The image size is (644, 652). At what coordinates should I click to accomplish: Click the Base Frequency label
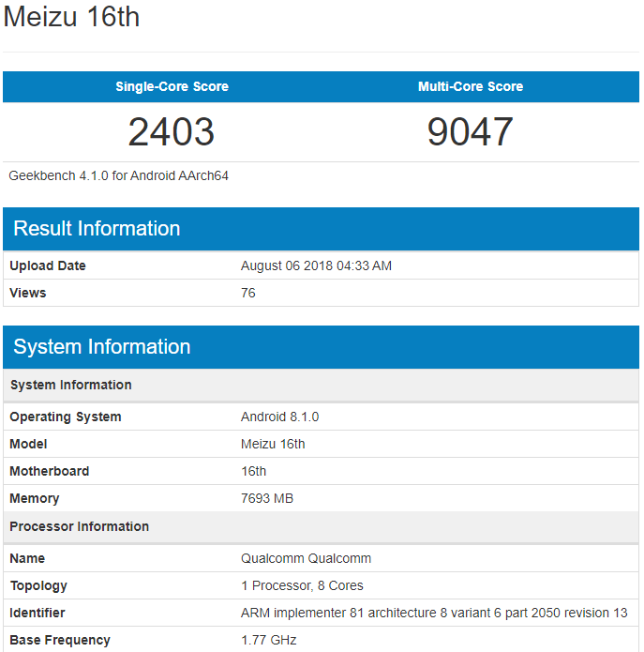coord(60,640)
